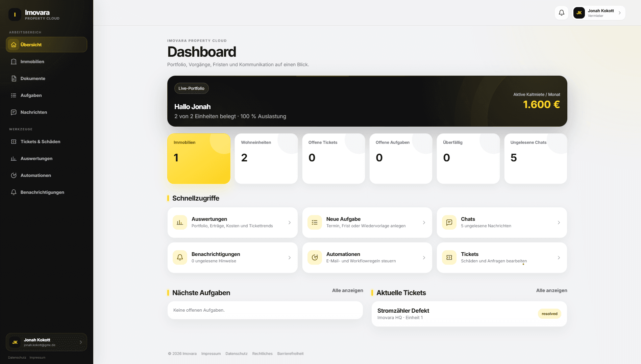Click the chevron on the Auswertungen card

coord(290,223)
